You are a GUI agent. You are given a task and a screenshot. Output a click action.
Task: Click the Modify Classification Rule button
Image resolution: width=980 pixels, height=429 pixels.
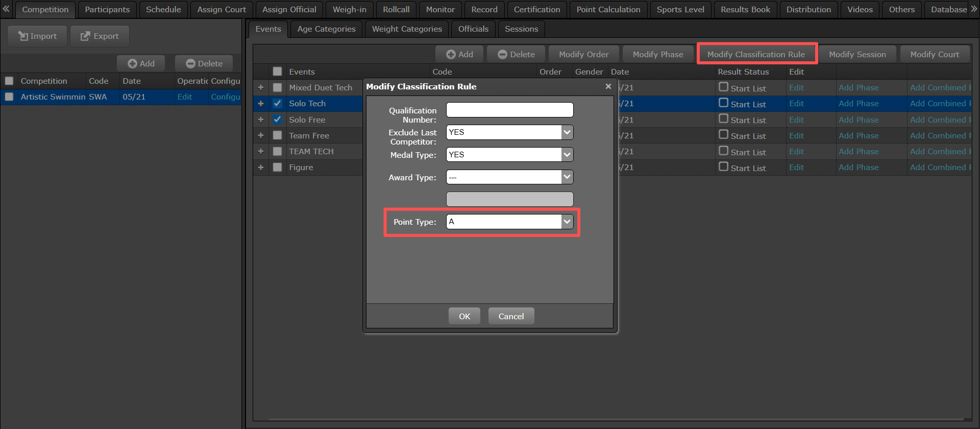756,54
